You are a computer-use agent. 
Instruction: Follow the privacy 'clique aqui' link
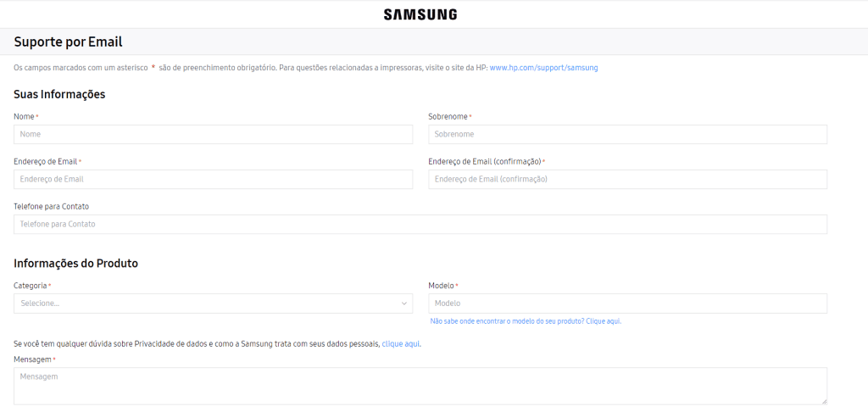coord(401,344)
